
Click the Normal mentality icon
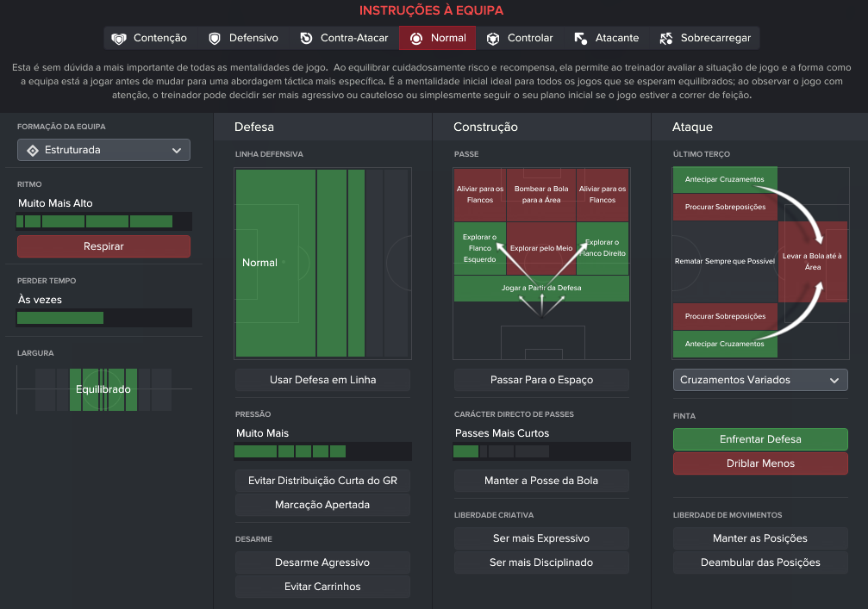(416, 38)
